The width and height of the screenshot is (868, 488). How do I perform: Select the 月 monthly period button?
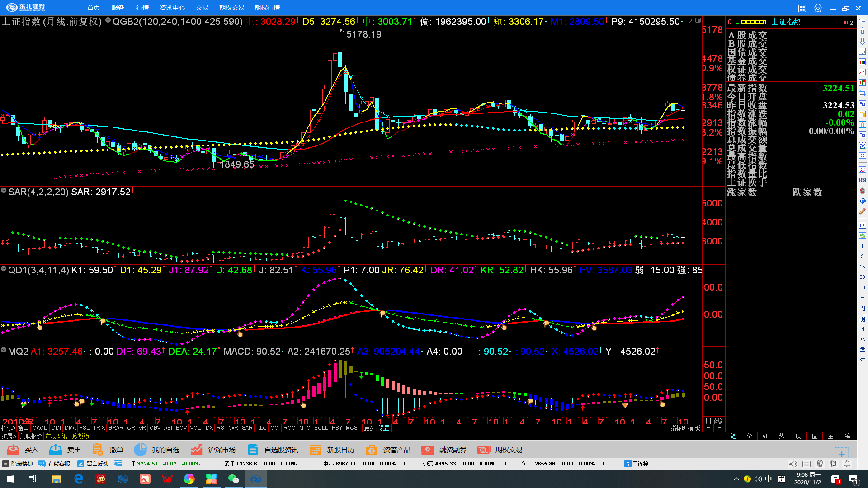point(862,319)
